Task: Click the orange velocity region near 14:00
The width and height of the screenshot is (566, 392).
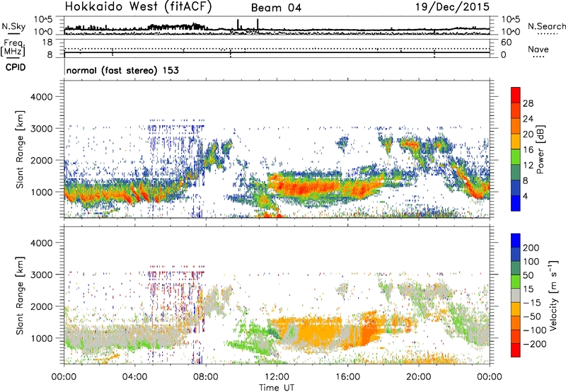Action: coord(318,332)
